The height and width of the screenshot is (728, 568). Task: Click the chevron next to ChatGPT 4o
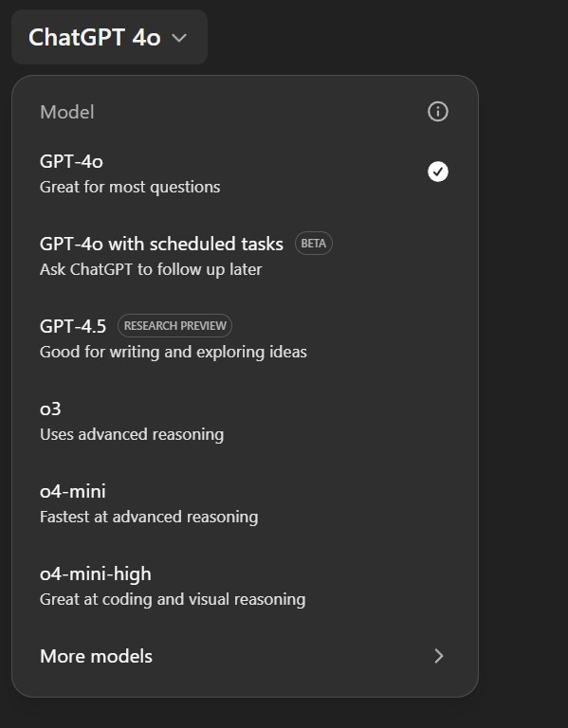click(179, 38)
